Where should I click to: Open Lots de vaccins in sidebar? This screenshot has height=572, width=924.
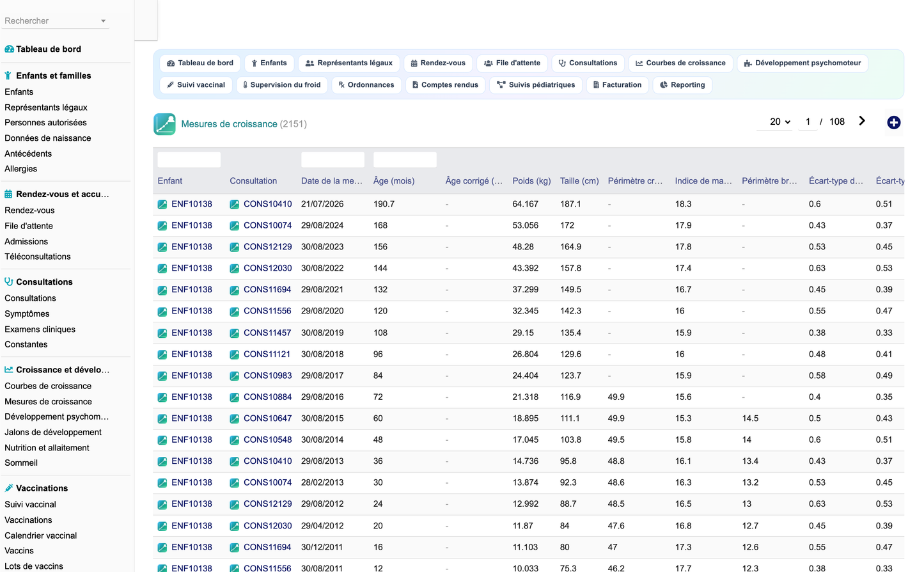[34, 566]
